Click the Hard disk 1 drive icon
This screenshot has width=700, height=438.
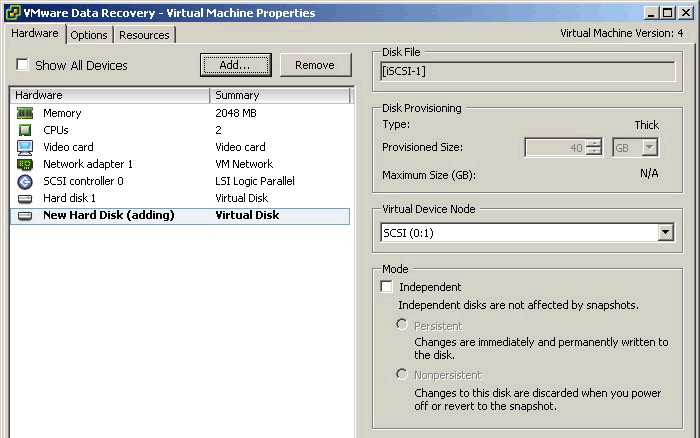coord(25,198)
